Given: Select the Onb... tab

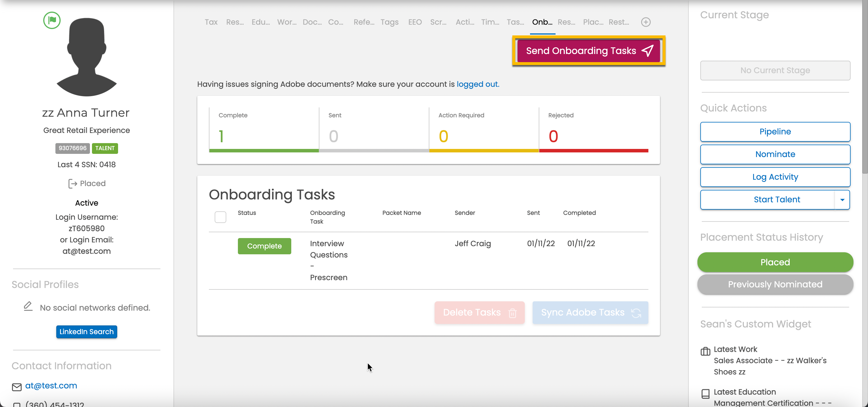Looking at the screenshot, I should (x=542, y=22).
